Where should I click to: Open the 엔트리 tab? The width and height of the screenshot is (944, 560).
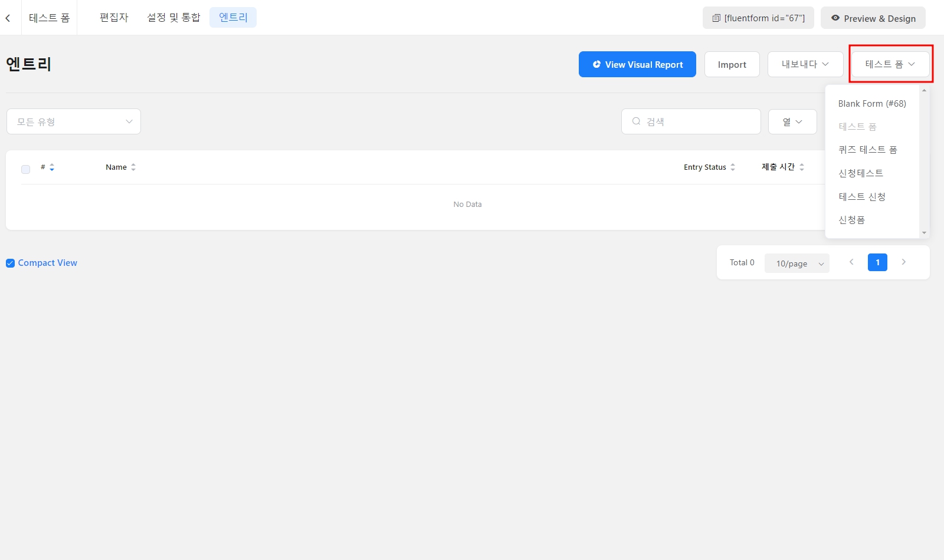tap(233, 18)
